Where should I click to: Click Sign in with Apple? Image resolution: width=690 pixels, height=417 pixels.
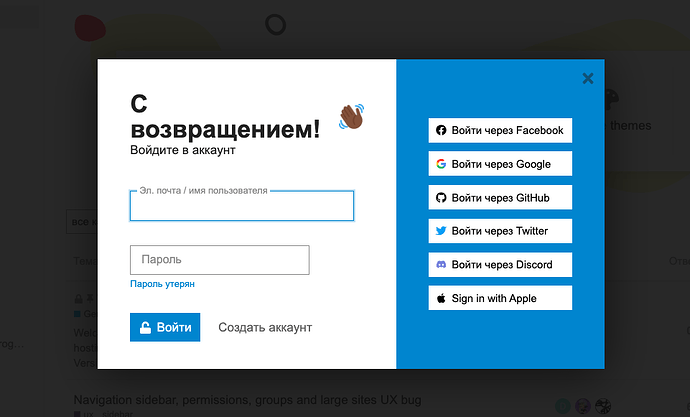pyautogui.click(x=500, y=298)
